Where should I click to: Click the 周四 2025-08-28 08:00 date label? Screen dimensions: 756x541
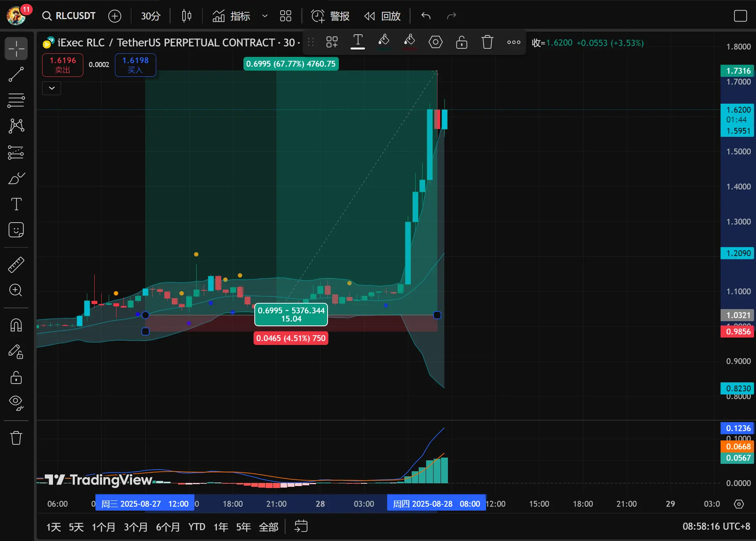pyautogui.click(x=436, y=504)
